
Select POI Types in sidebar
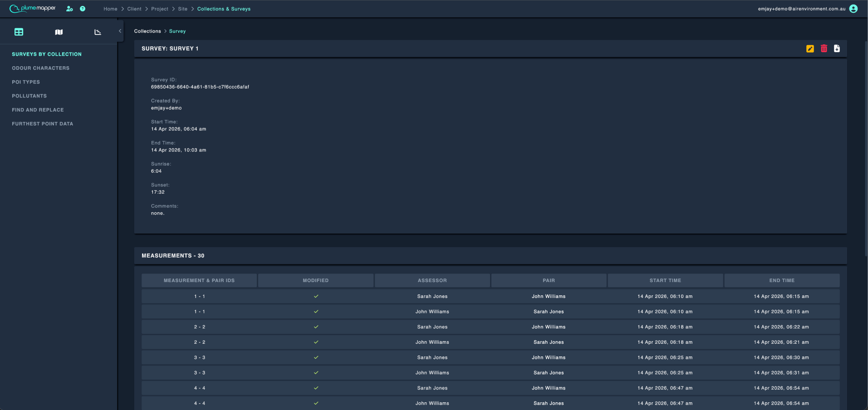pyautogui.click(x=26, y=82)
